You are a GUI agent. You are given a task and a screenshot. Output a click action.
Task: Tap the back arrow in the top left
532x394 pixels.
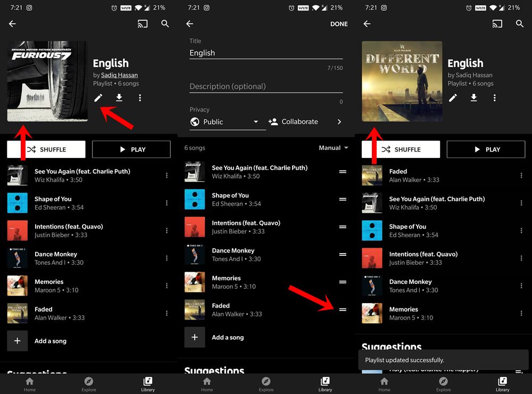(12, 23)
